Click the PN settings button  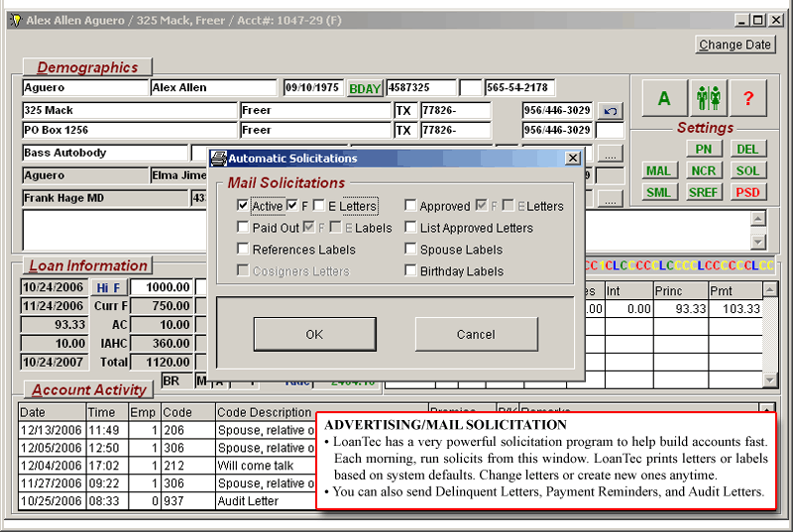pos(704,149)
